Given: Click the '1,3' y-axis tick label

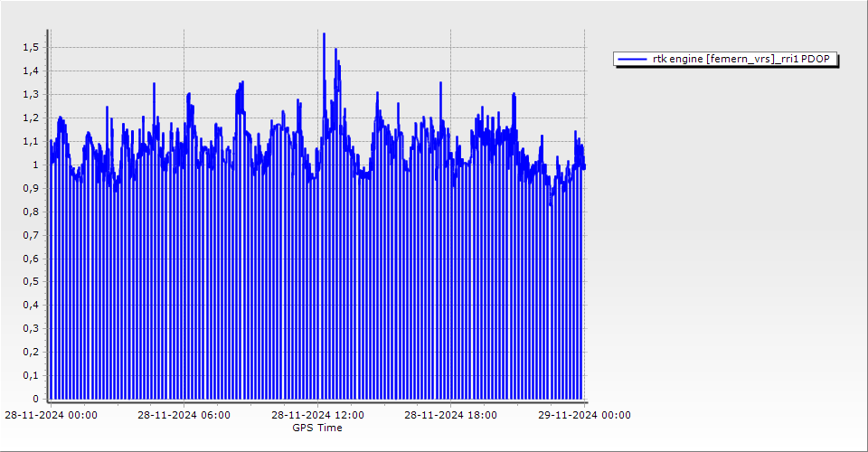Looking at the screenshot, I should pos(30,94).
